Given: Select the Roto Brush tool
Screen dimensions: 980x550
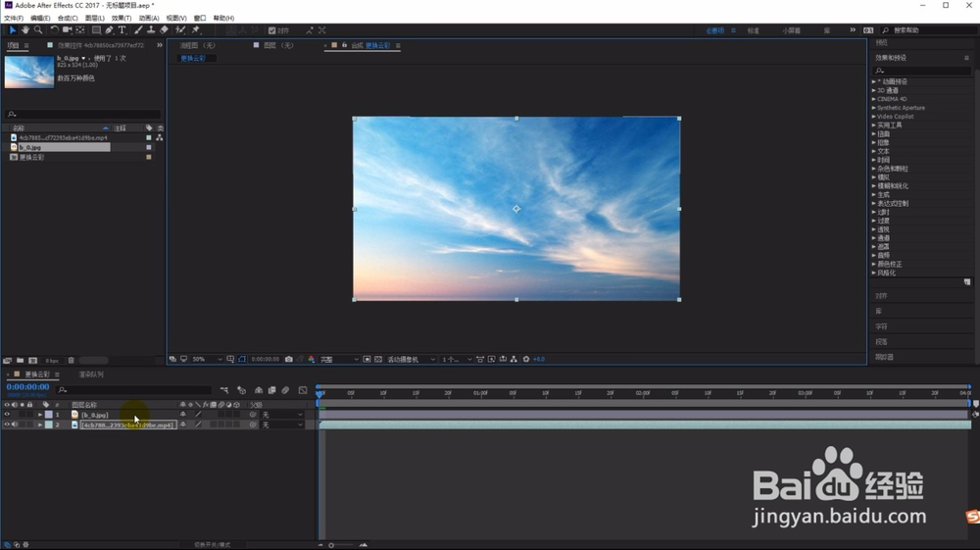Looking at the screenshot, I should click(x=180, y=30).
